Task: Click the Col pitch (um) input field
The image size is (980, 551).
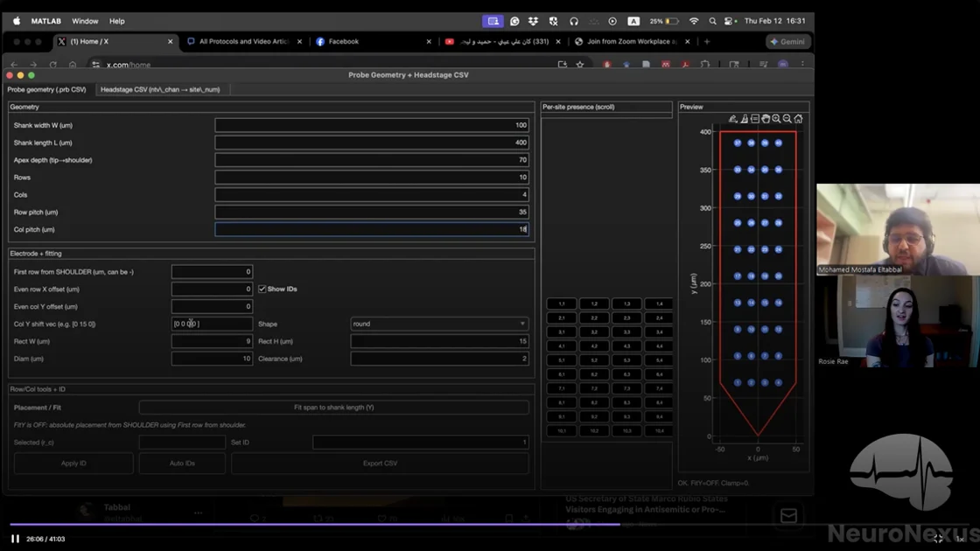Action: coord(372,230)
